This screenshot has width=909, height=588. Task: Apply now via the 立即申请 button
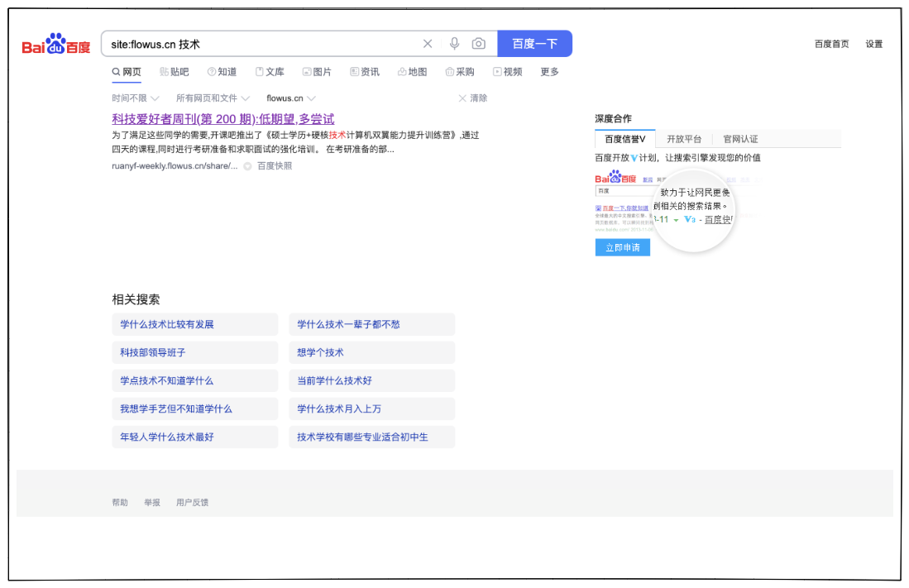622,247
